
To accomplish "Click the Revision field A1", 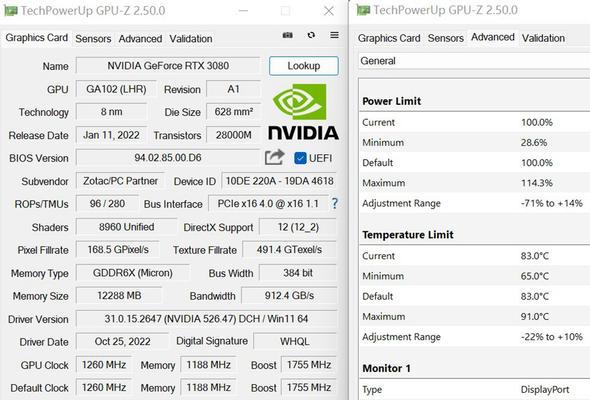I will [233, 89].
